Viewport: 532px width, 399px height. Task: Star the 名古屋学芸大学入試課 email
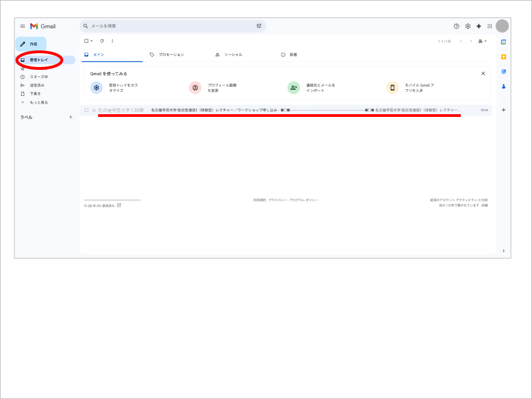[x=94, y=110]
